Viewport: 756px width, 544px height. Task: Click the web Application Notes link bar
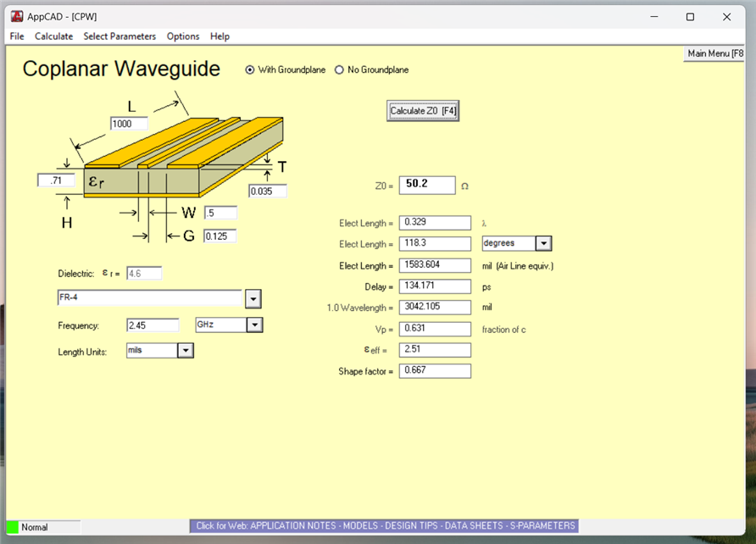pos(385,526)
